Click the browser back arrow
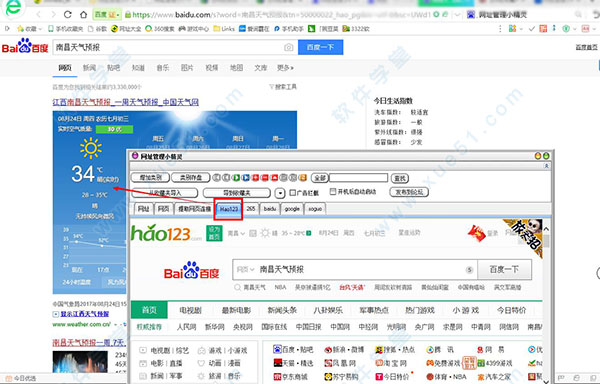The width and height of the screenshot is (600, 384). [x=39, y=15]
